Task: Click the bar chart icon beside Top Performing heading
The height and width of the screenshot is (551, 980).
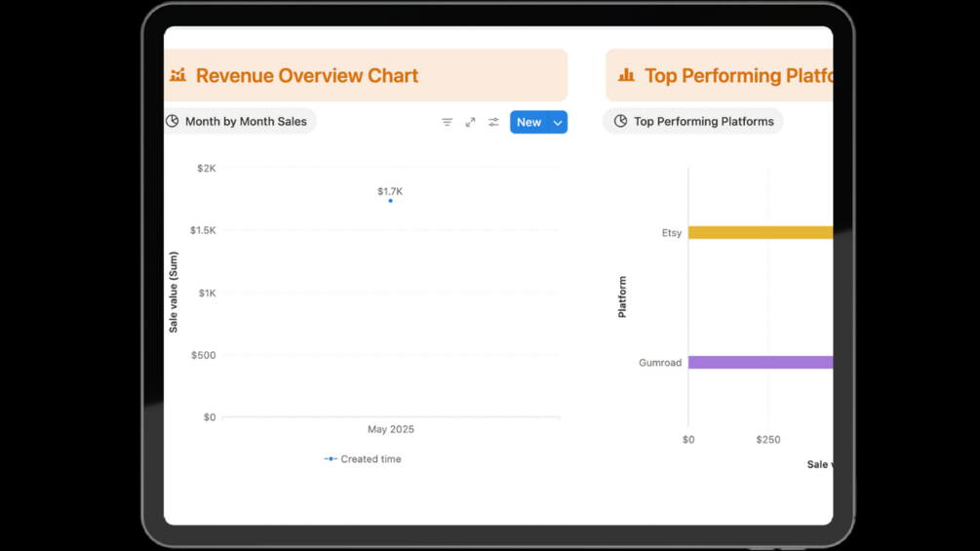Action: click(626, 75)
